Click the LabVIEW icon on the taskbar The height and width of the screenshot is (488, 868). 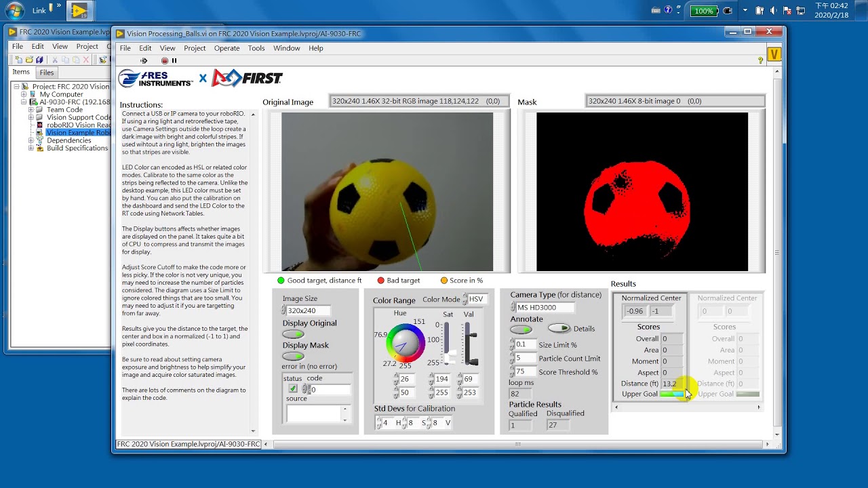(79, 11)
